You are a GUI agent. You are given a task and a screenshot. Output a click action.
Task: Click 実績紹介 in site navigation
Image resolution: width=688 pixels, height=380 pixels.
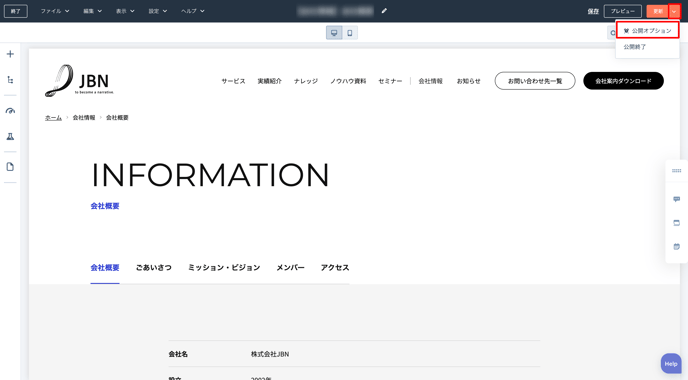tap(269, 81)
